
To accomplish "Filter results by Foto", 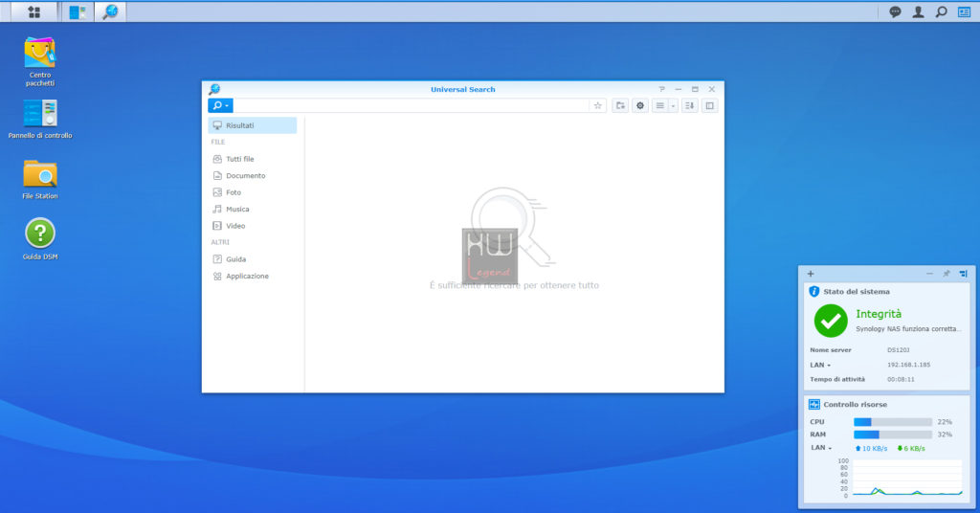I will [253, 192].
